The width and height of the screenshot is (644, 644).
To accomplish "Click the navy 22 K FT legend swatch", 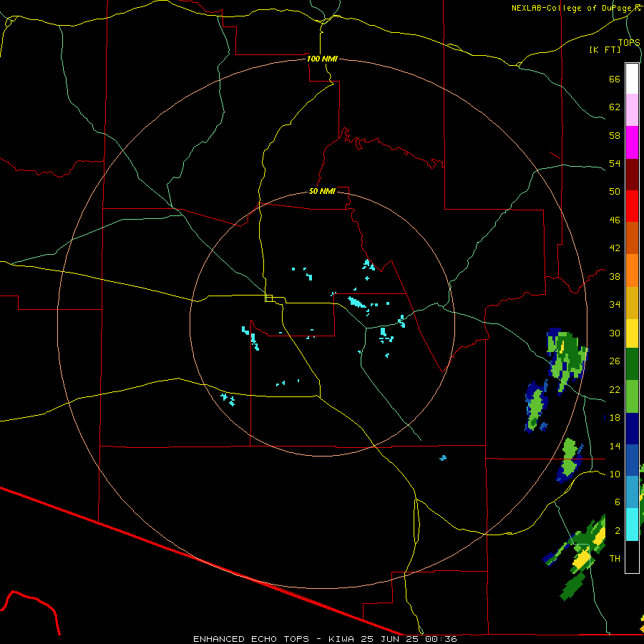I will pos(632,429).
